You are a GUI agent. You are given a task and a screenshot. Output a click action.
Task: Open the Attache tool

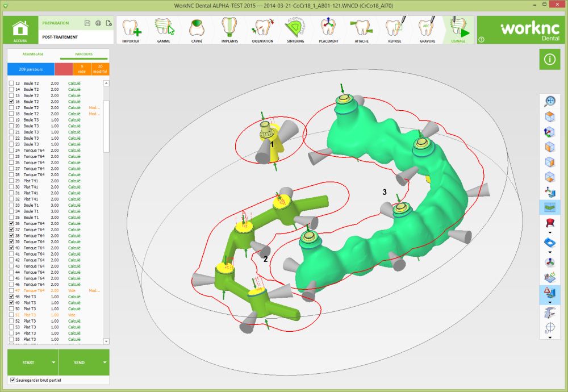[361, 31]
